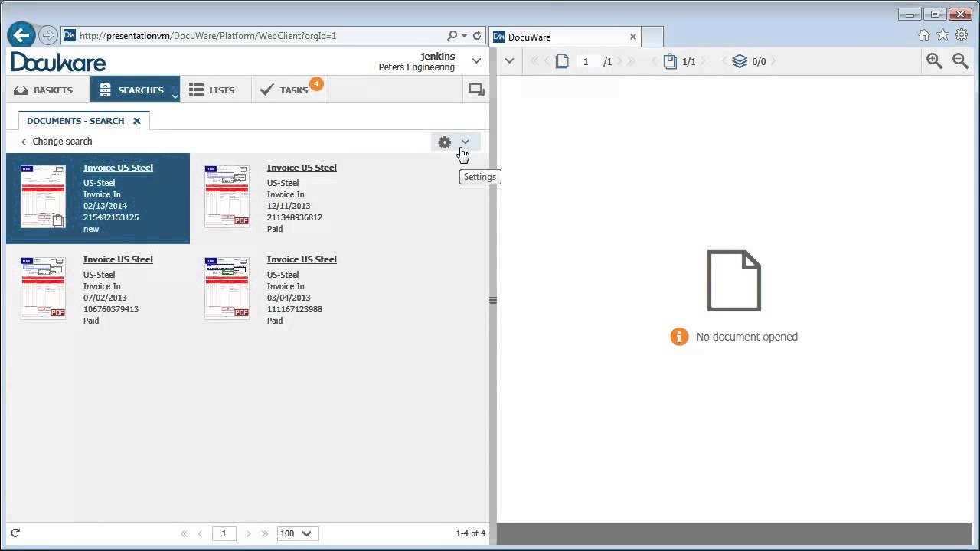Click the DocuWare logo
The width and height of the screenshot is (980, 551).
(58, 62)
